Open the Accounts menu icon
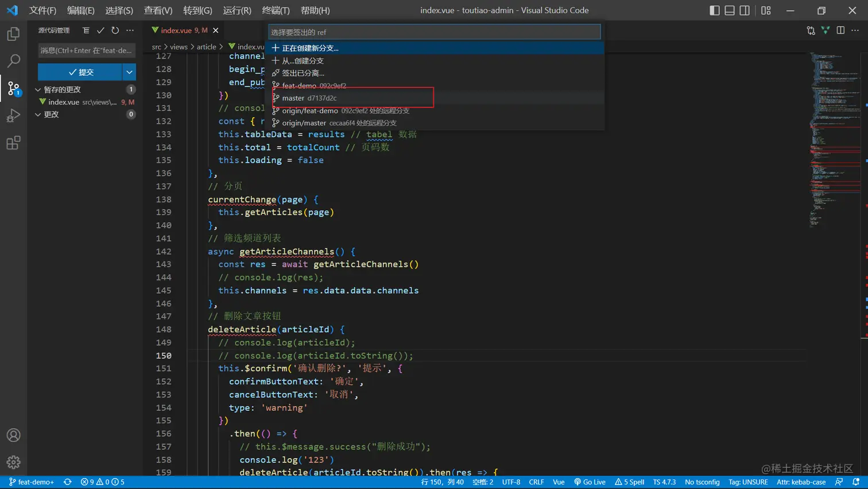 (x=13, y=435)
